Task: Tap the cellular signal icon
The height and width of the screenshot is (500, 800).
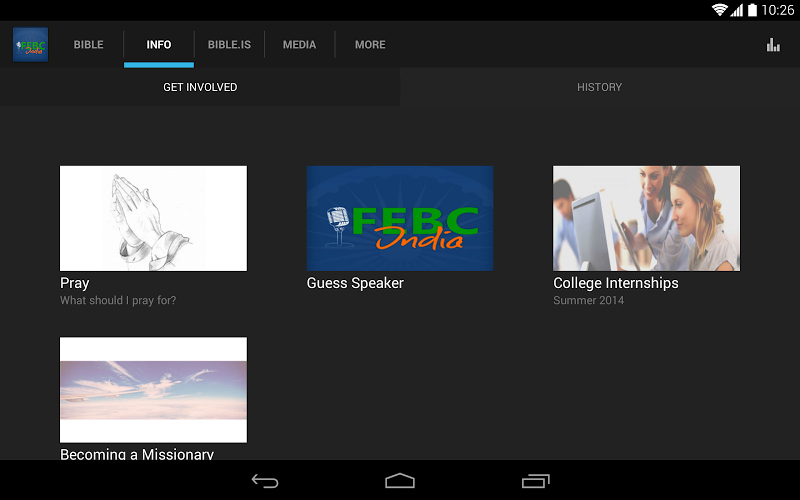Action: coord(736,10)
